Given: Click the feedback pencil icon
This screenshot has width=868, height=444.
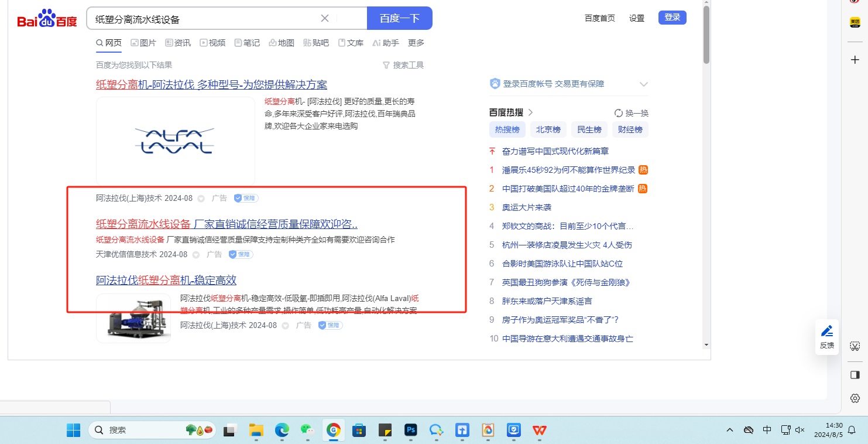Looking at the screenshot, I should coord(826,332).
